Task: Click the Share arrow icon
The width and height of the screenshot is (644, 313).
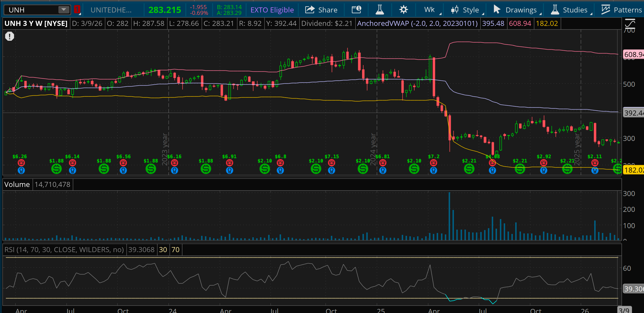Action: 310,10
